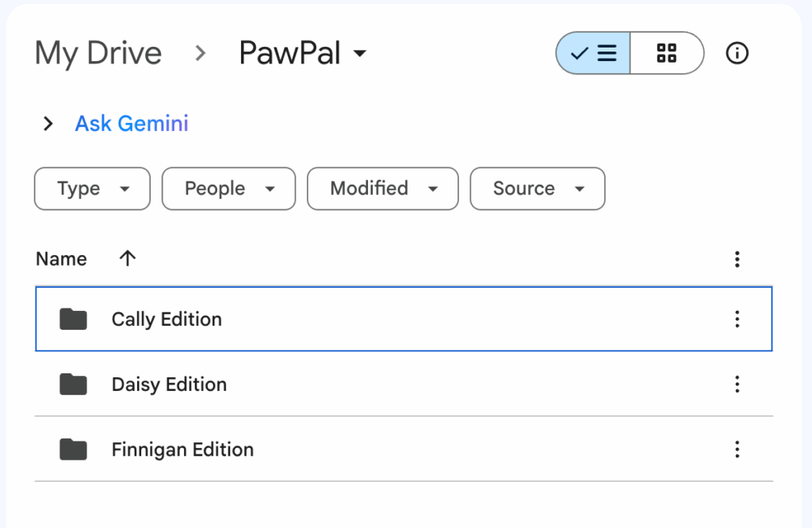Open the People filter dropdown

pos(228,189)
